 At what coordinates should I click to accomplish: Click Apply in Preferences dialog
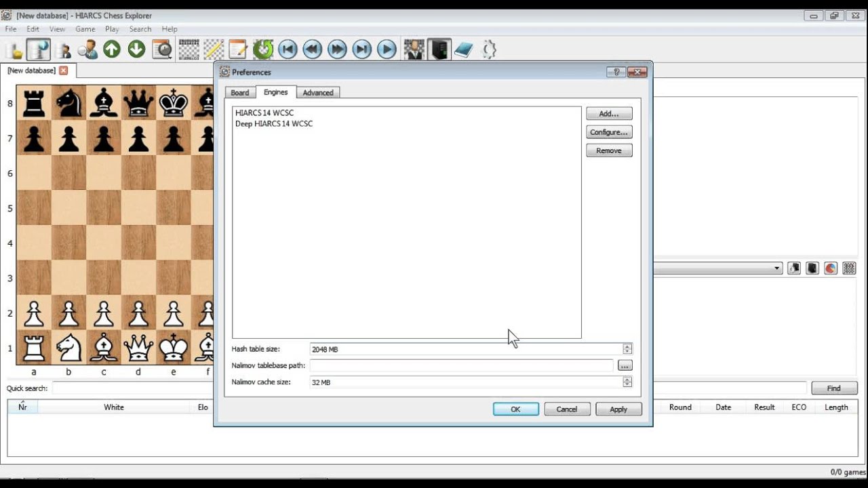[x=618, y=409]
